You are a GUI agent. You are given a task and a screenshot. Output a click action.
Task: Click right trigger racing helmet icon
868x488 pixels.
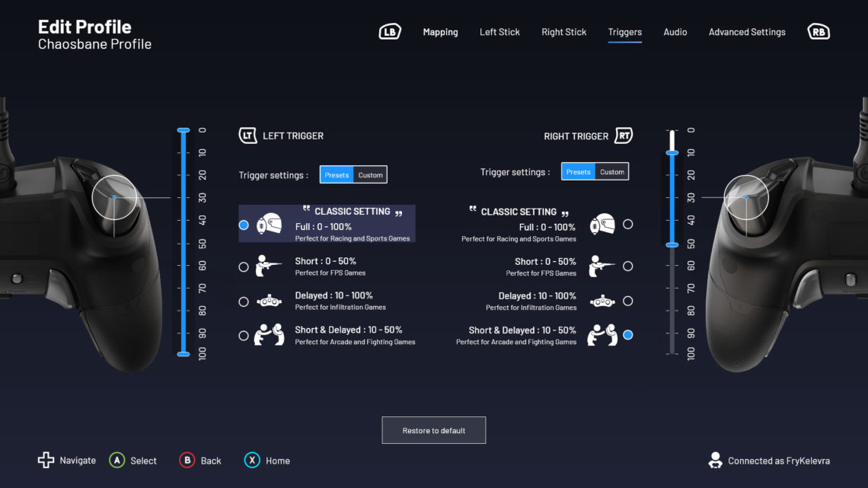[x=602, y=224]
